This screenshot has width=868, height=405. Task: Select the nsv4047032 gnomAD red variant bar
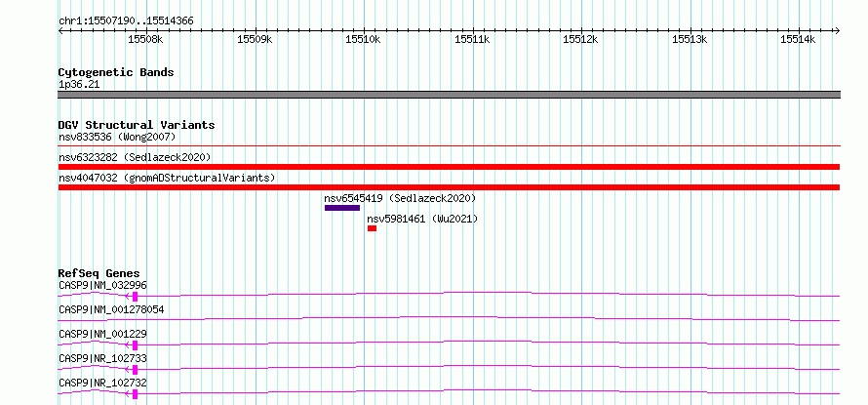pos(449,187)
